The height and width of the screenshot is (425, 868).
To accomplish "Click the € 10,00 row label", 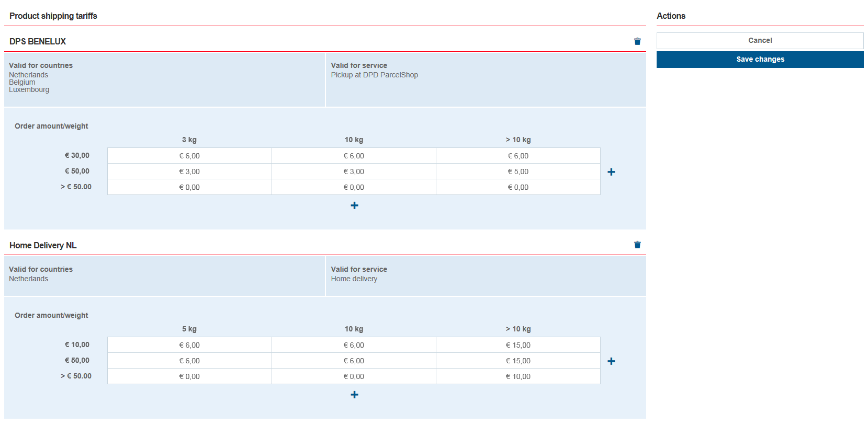I will (x=77, y=344).
